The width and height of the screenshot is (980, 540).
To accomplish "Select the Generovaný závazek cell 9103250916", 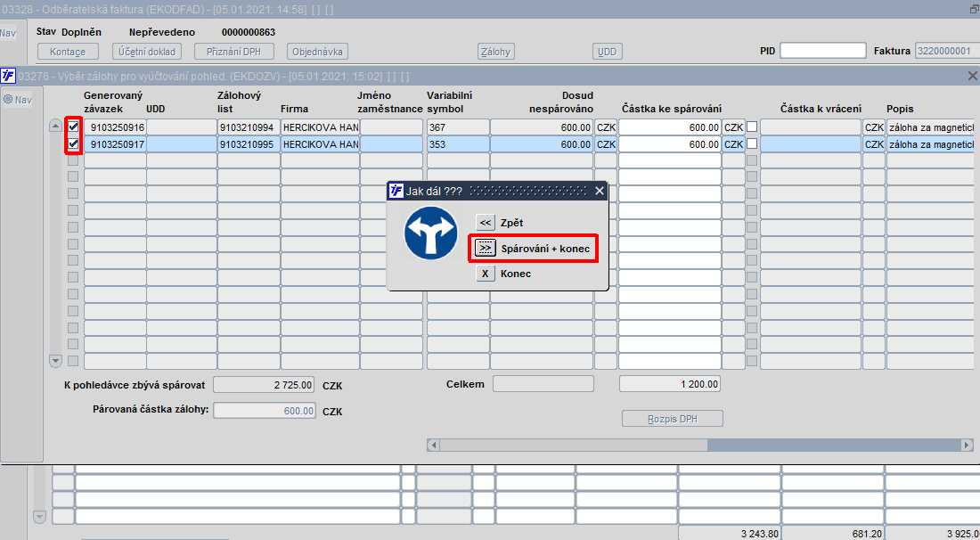I will coord(115,127).
